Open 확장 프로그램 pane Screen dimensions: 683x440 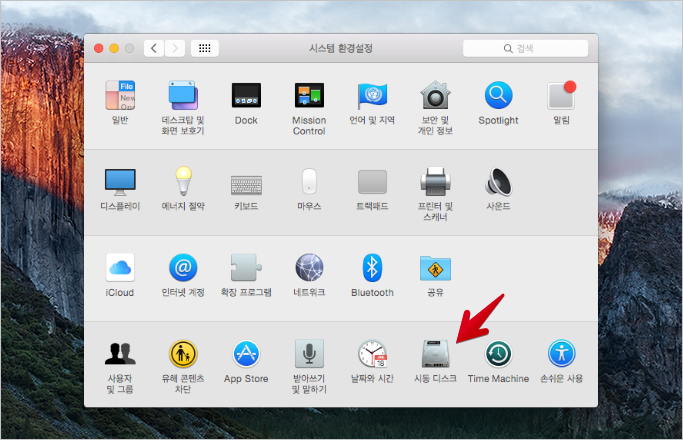tap(246, 267)
